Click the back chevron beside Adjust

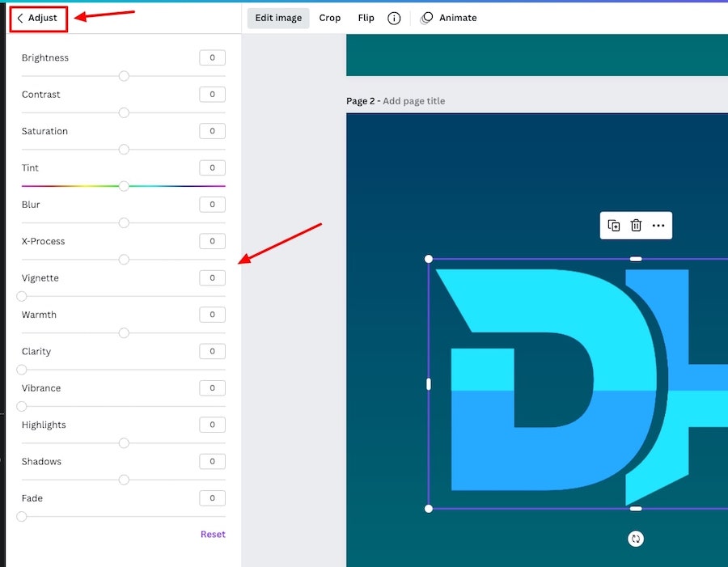tap(20, 18)
